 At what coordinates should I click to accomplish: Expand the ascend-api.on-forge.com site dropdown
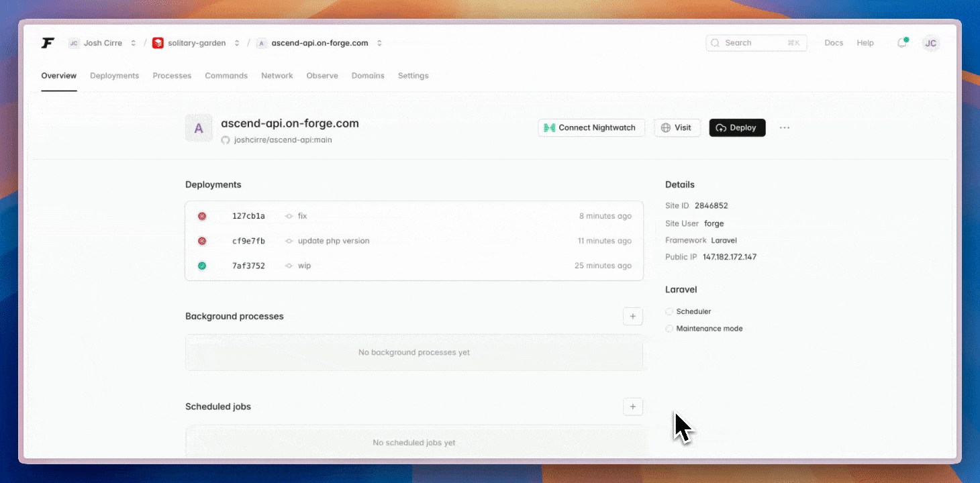click(x=379, y=43)
